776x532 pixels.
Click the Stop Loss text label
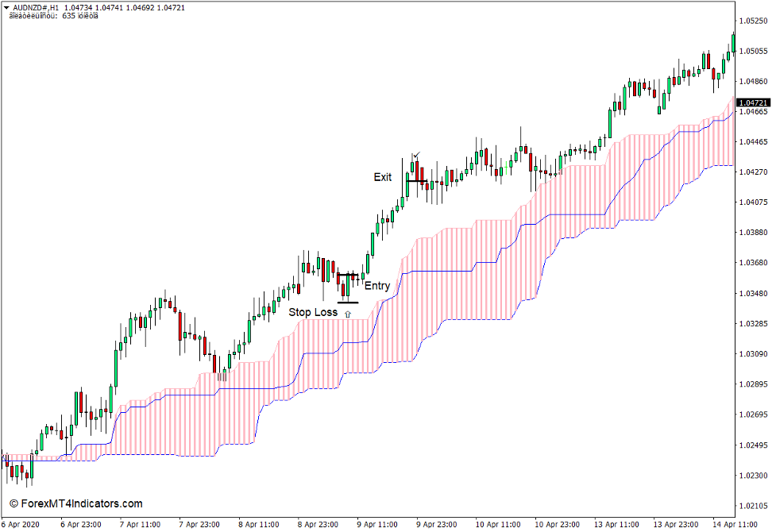pos(312,313)
